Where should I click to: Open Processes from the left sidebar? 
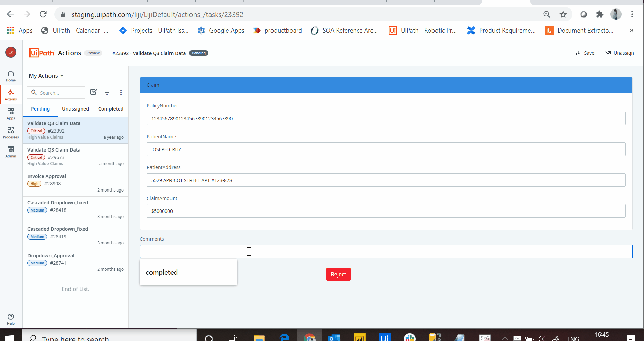point(11,133)
